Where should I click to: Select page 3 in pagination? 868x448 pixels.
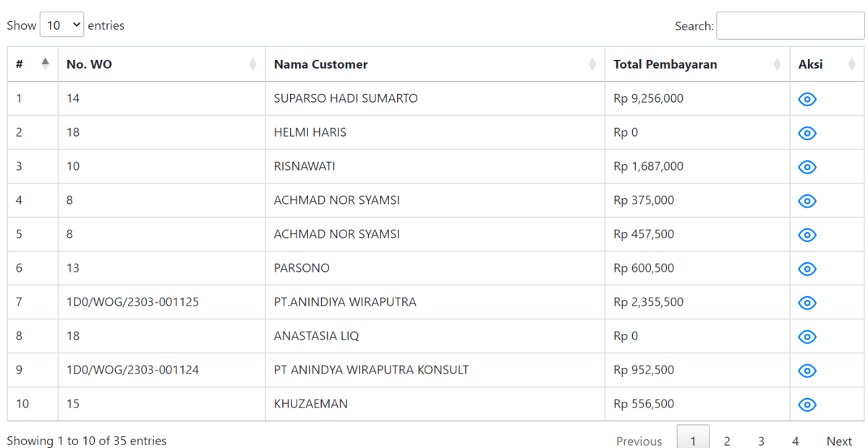pyautogui.click(x=761, y=441)
